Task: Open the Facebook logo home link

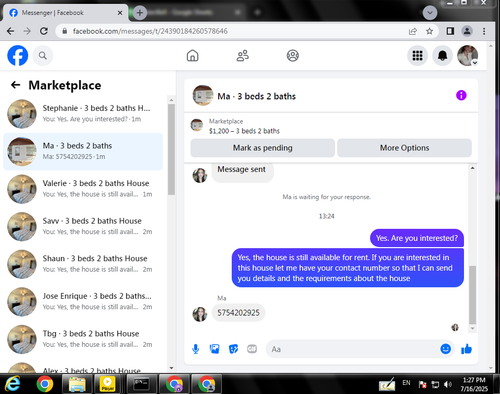Action: pyautogui.click(x=18, y=56)
